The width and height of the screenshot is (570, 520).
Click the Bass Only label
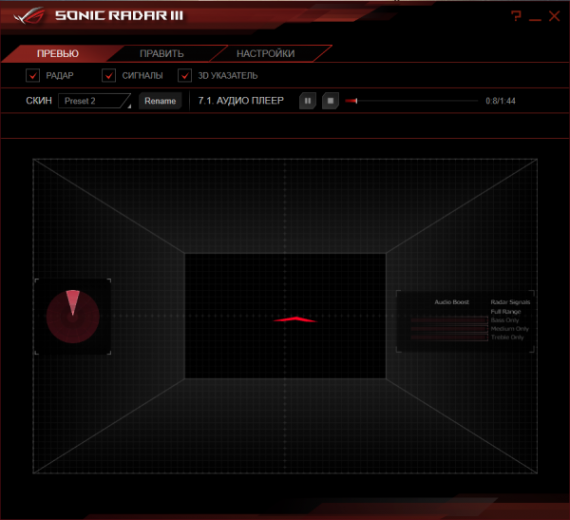[x=505, y=320]
